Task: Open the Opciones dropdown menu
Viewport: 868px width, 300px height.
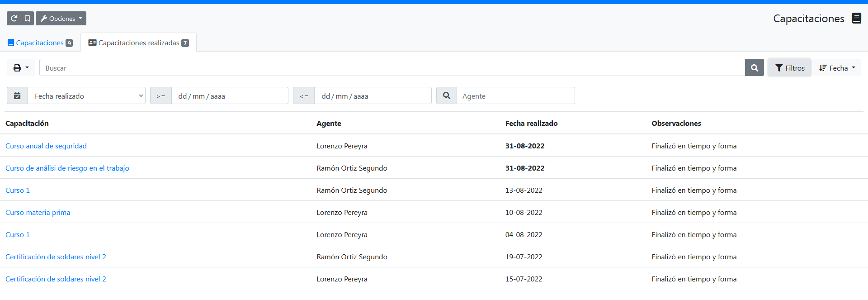Action: (61, 19)
